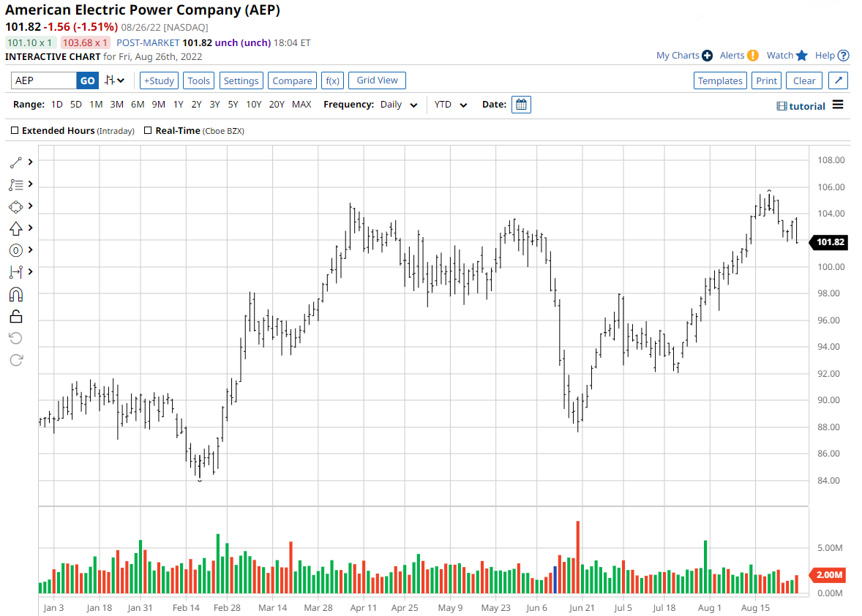Set range to 1M
Viewport: 862px width, 616px height.
pos(96,105)
